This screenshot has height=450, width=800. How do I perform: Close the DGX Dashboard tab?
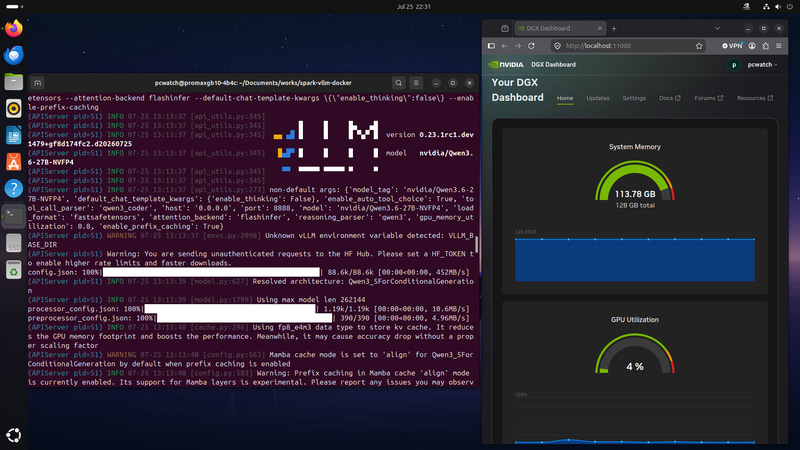point(600,29)
